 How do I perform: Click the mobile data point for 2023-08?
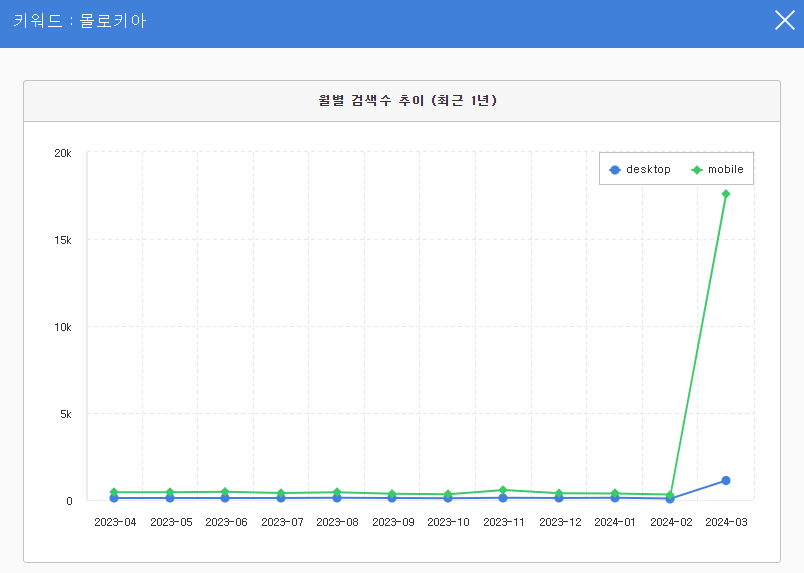pos(337,492)
